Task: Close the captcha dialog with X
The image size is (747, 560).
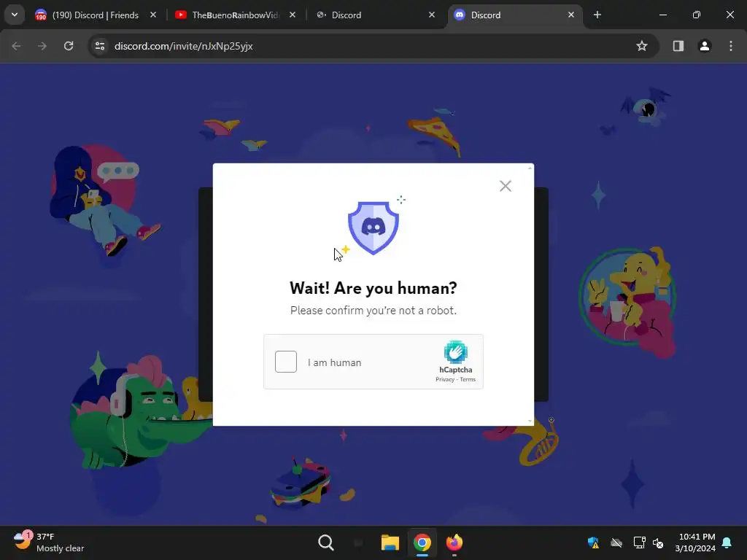Action: [x=506, y=186]
